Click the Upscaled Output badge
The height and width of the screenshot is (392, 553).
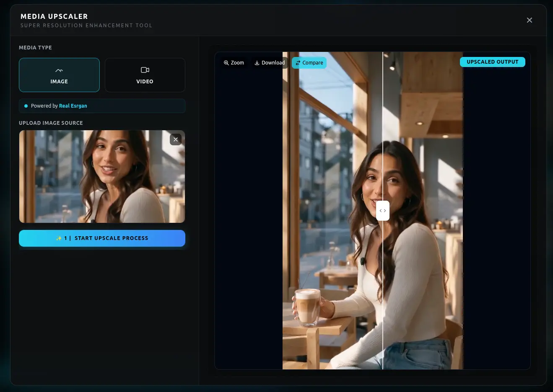(x=493, y=62)
